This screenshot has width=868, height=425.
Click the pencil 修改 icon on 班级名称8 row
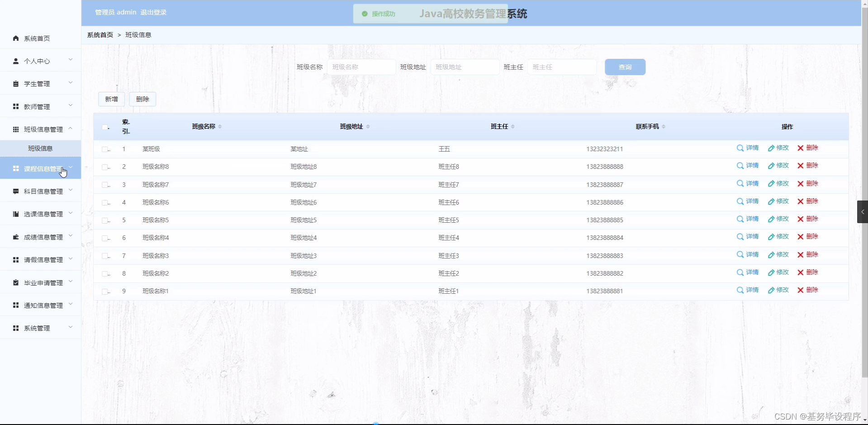click(x=771, y=166)
